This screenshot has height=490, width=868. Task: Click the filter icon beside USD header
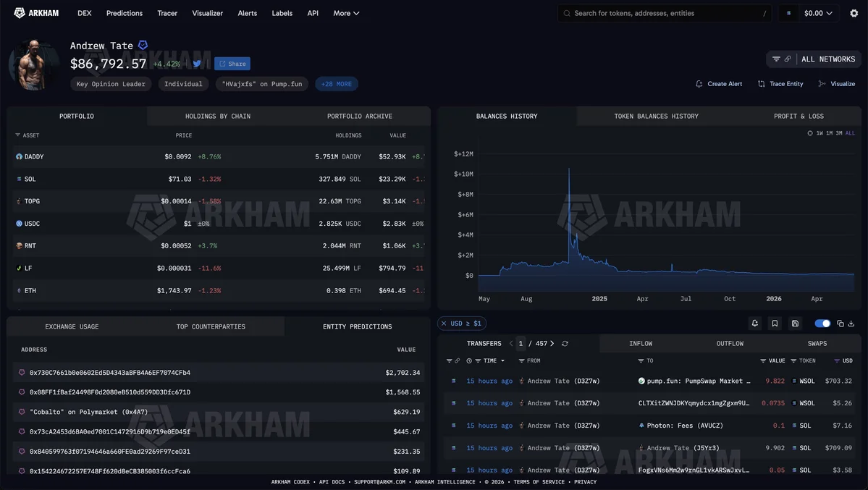pos(837,360)
